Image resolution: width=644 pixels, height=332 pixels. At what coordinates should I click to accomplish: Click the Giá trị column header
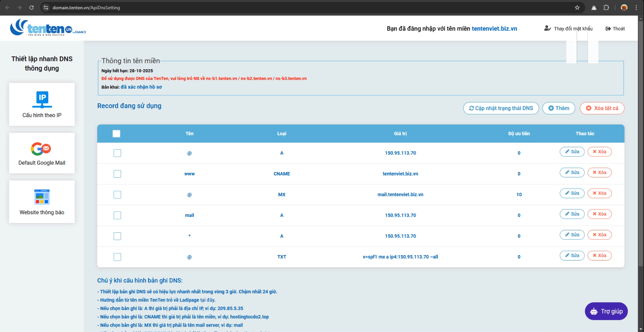pyautogui.click(x=400, y=134)
